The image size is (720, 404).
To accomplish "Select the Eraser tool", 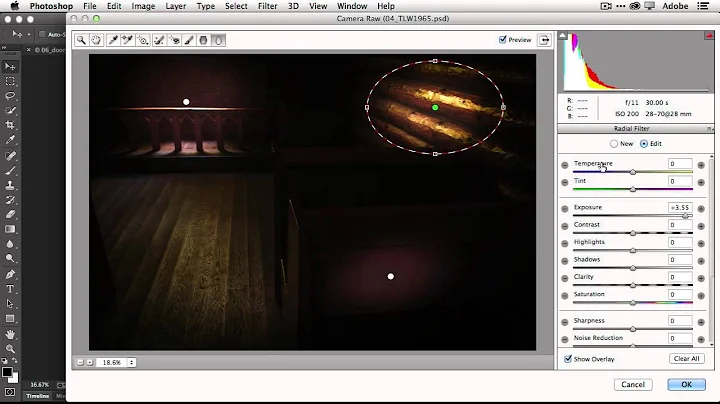I will (10, 214).
